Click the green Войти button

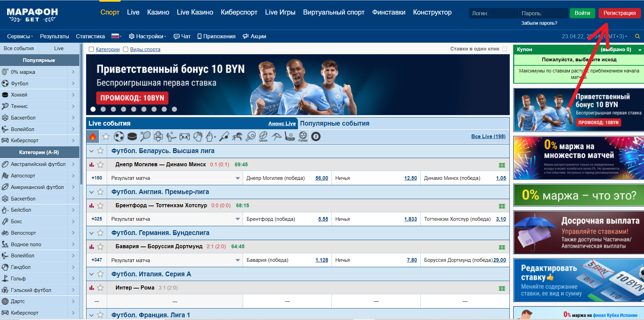(582, 13)
